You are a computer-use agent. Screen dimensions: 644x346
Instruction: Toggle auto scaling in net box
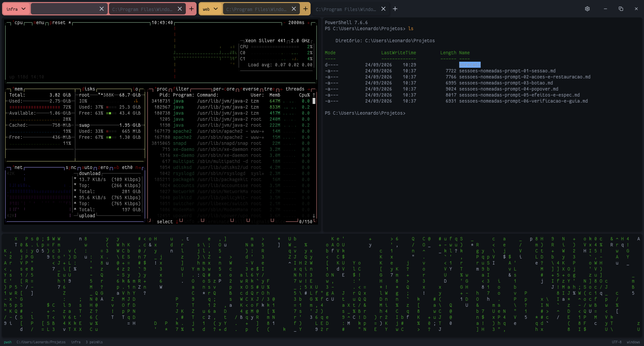[x=87, y=167]
